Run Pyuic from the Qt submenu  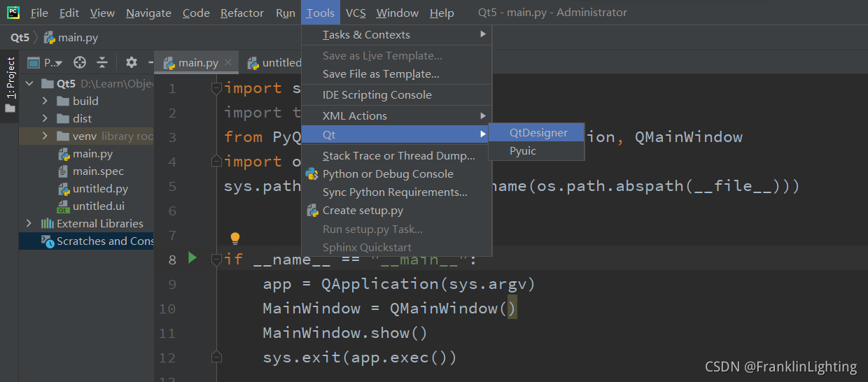click(x=537, y=150)
